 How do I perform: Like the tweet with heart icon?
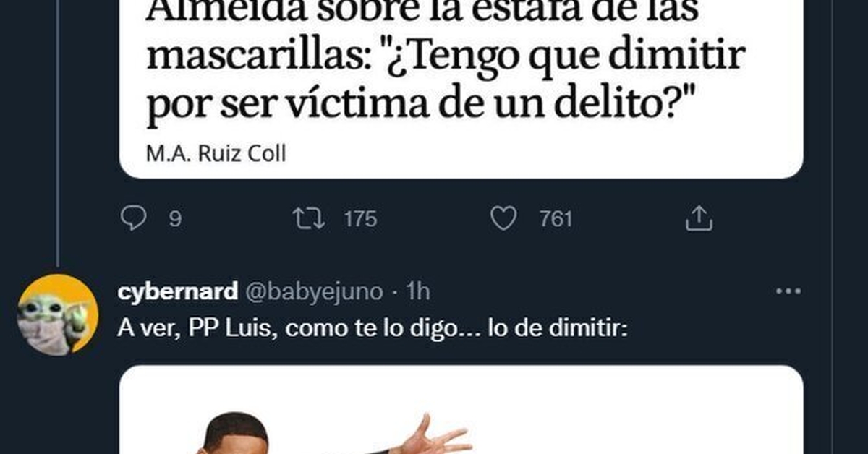click(503, 218)
